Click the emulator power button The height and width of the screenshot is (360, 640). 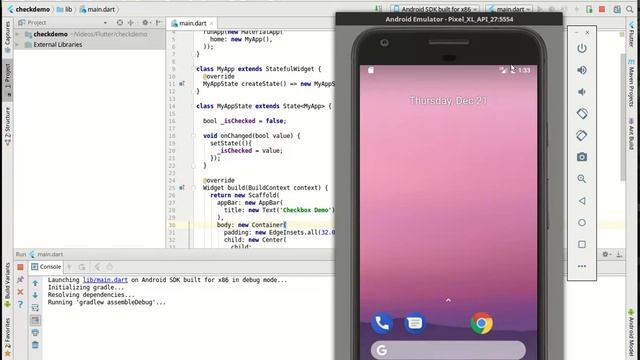click(582, 48)
